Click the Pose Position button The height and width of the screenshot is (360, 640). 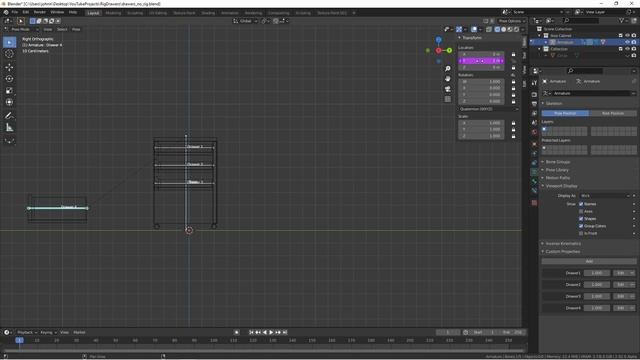[x=565, y=113]
